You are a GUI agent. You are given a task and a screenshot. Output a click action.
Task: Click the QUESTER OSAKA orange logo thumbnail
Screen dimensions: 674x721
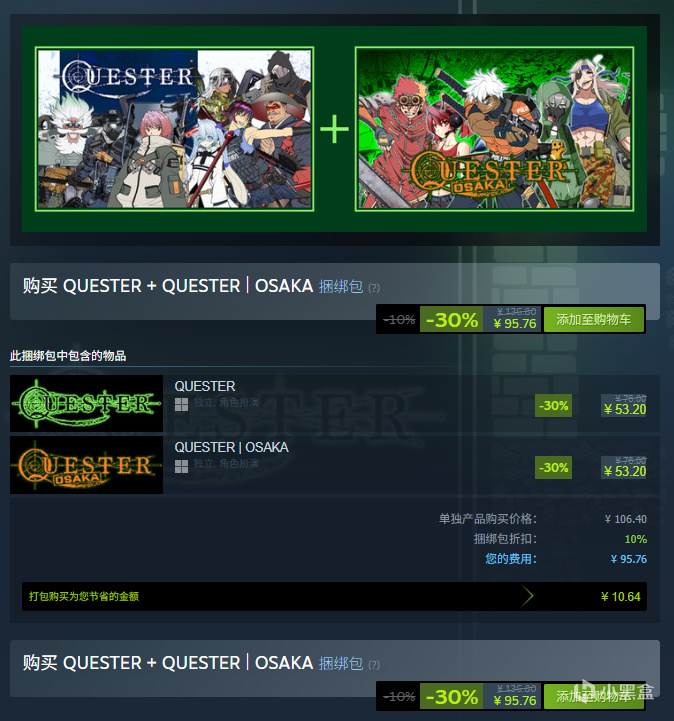(x=86, y=465)
